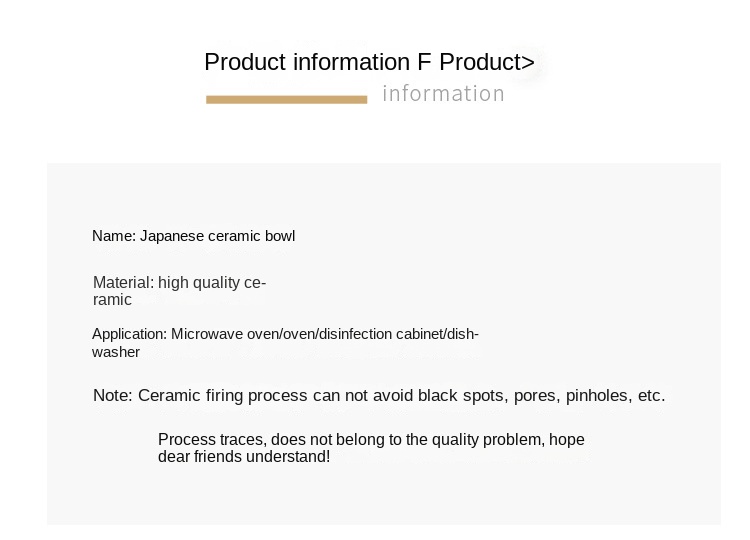Click the "disinfection" text in the Application line
Image resolution: width=750 pixels, height=540 pixels.
point(354,334)
